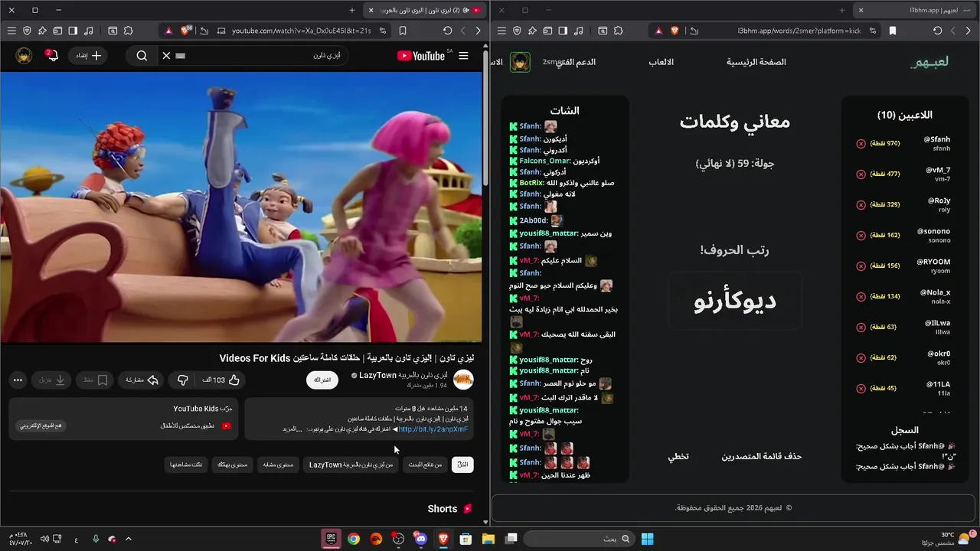This screenshot has width=980, height=551.
Task: Click the LazyTown video player
Action: coord(241,207)
